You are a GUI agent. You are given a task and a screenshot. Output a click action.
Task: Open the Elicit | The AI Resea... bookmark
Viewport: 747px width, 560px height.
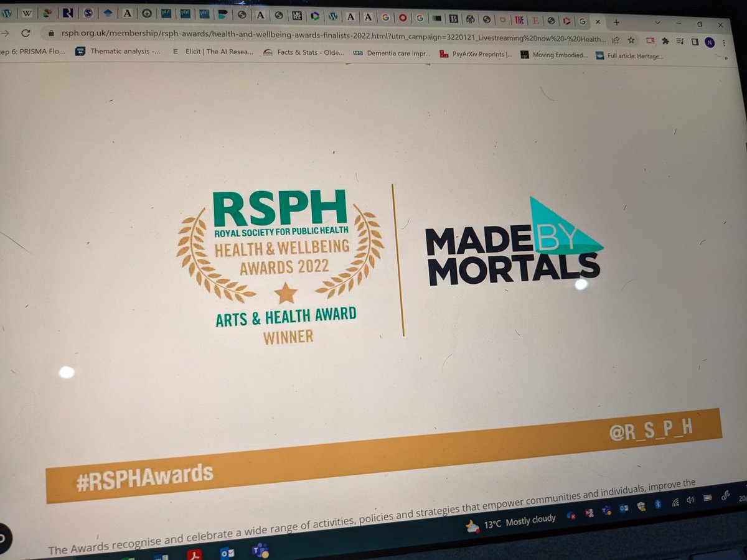click(x=212, y=52)
